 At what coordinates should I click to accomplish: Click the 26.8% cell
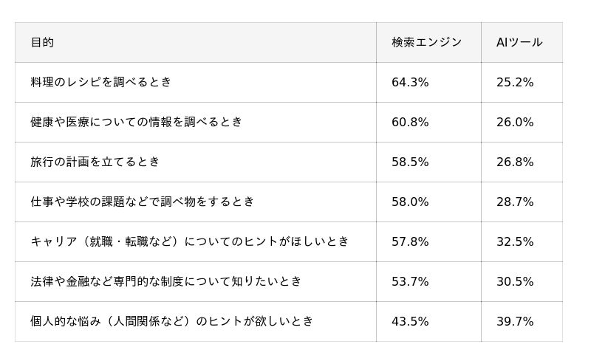(515, 162)
